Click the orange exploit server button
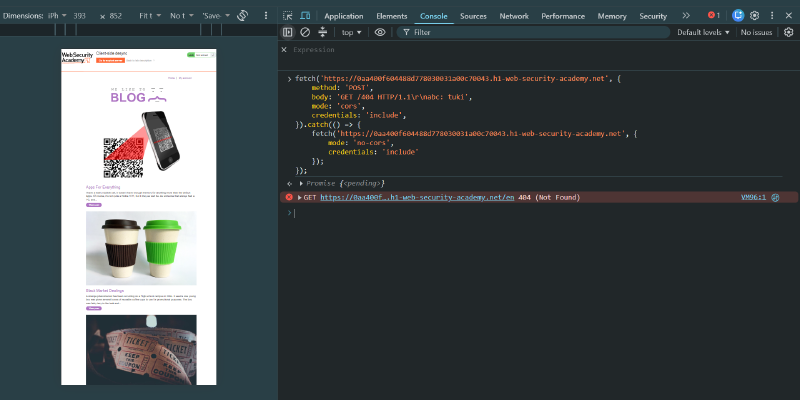800x400 pixels. (110, 60)
